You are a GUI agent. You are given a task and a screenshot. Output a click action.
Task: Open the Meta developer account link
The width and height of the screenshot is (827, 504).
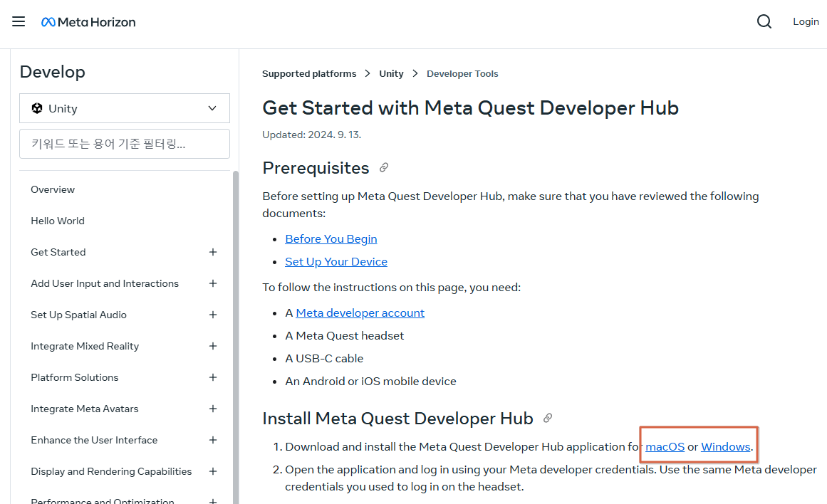point(360,313)
